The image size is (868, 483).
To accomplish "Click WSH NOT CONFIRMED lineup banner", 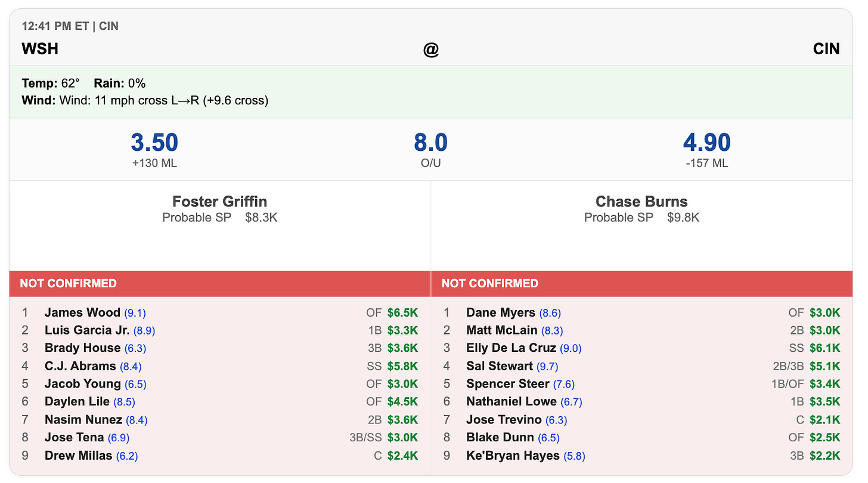I will (219, 283).
